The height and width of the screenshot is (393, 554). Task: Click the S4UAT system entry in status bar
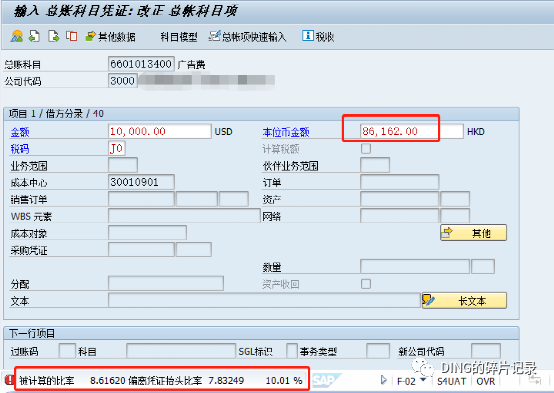click(452, 381)
